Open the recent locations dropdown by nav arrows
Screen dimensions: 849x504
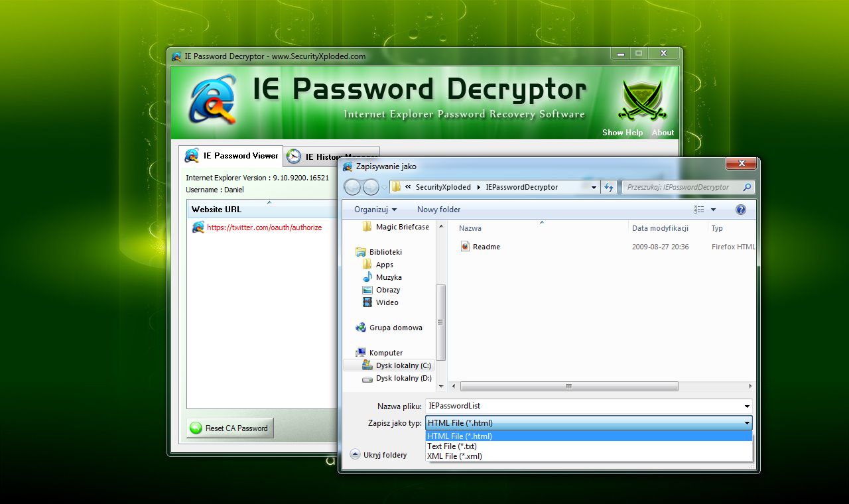point(384,188)
